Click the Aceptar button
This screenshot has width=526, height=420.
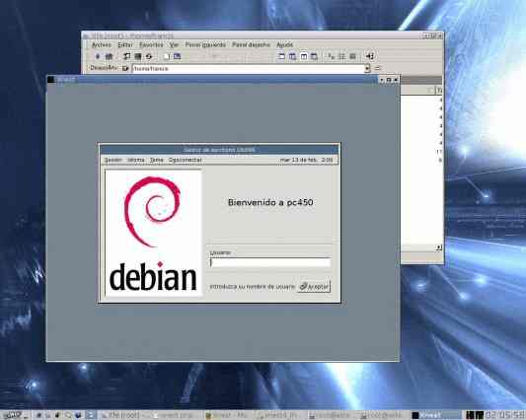tap(314, 286)
